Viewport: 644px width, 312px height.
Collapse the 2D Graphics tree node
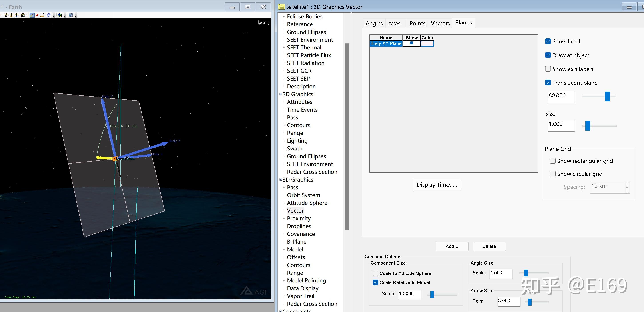tap(281, 94)
